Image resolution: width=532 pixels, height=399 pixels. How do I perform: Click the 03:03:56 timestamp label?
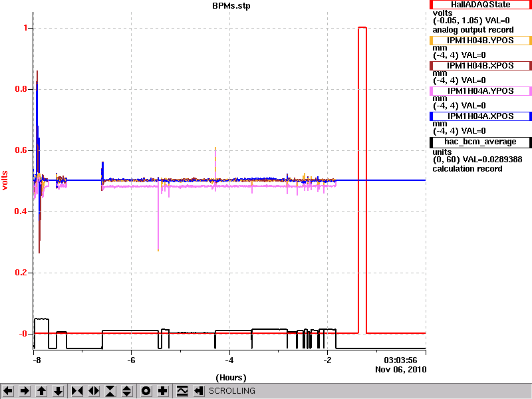[x=400, y=360]
